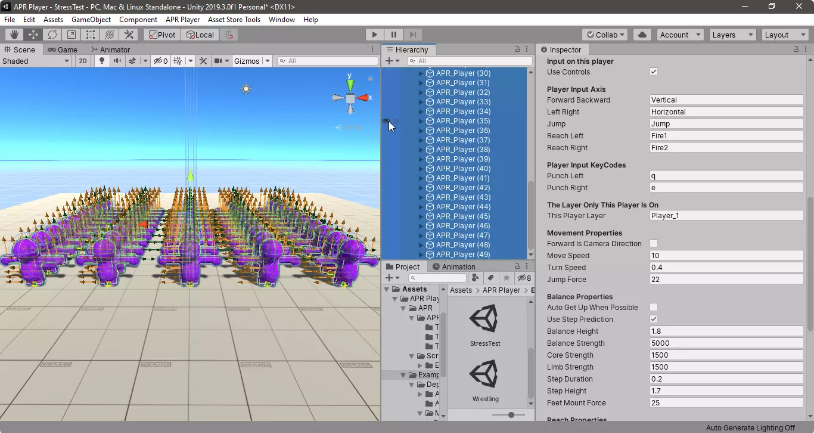
Task: Click the Project favorites star icon
Action: pos(506,278)
